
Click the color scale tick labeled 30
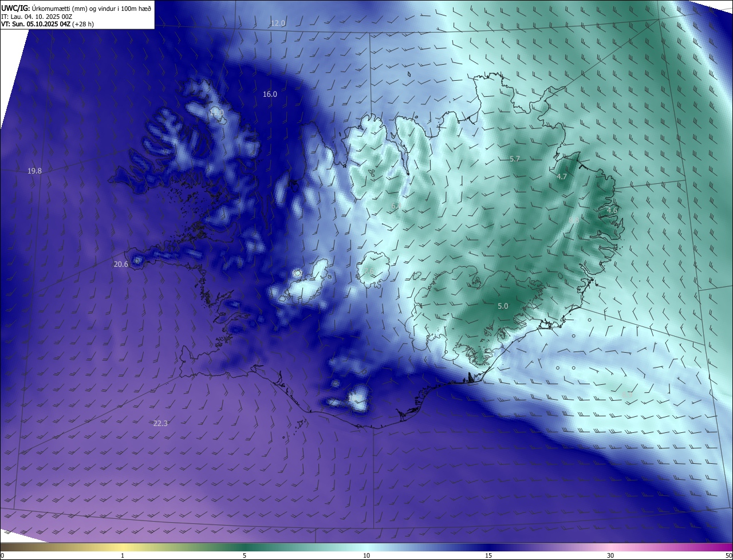(610, 555)
